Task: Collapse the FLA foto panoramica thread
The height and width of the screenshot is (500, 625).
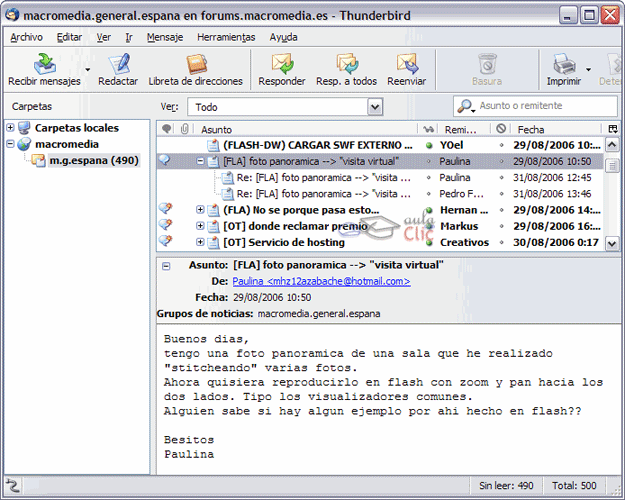Action: tap(200, 160)
